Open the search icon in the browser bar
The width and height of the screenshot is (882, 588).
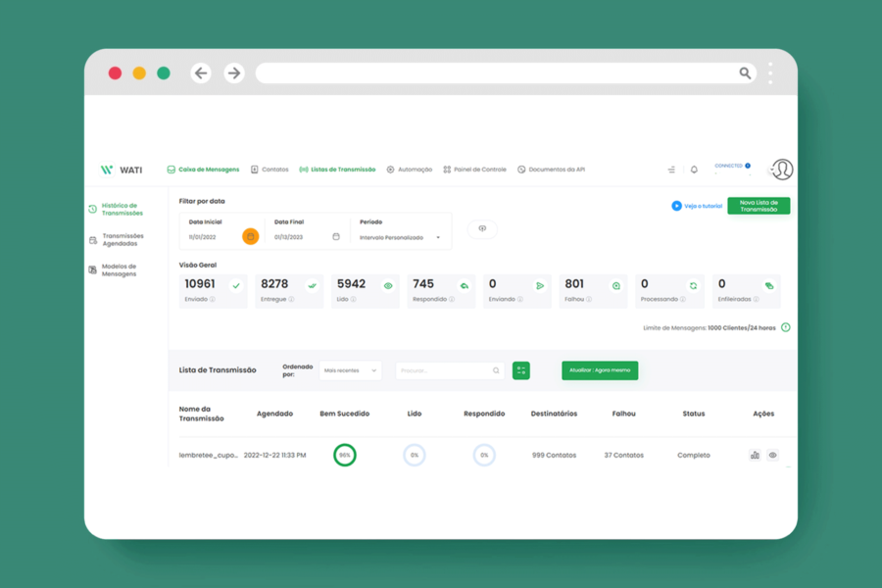(x=745, y=73)
